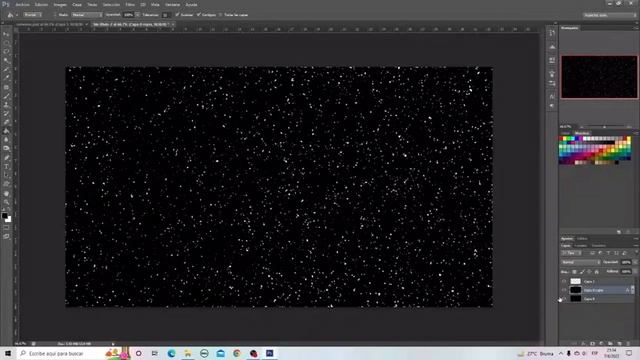Screen dimensions: 640x360
Task: Open the Ayuda menu
Action: (191, 5)
